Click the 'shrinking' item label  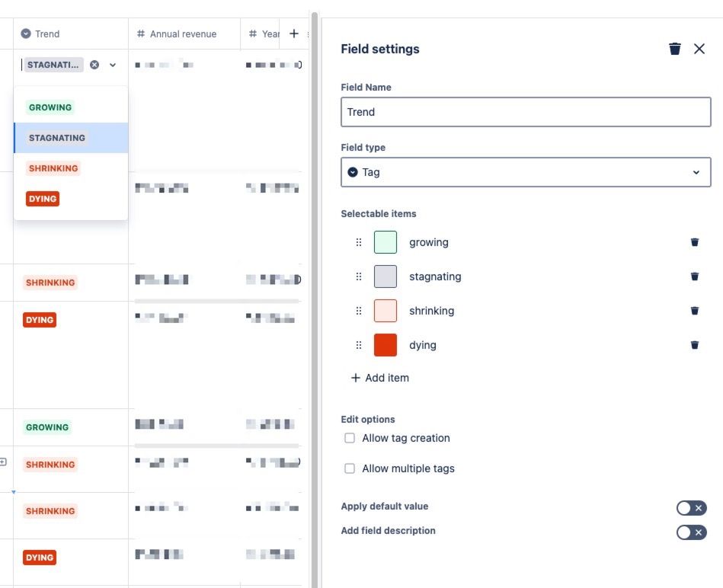click(x=431, y=311)
